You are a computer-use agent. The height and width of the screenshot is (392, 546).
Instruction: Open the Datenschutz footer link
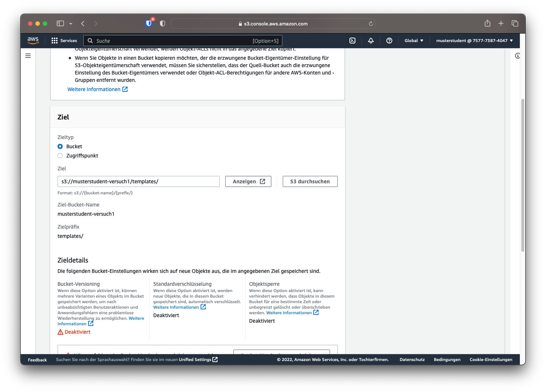pos(412,360)
